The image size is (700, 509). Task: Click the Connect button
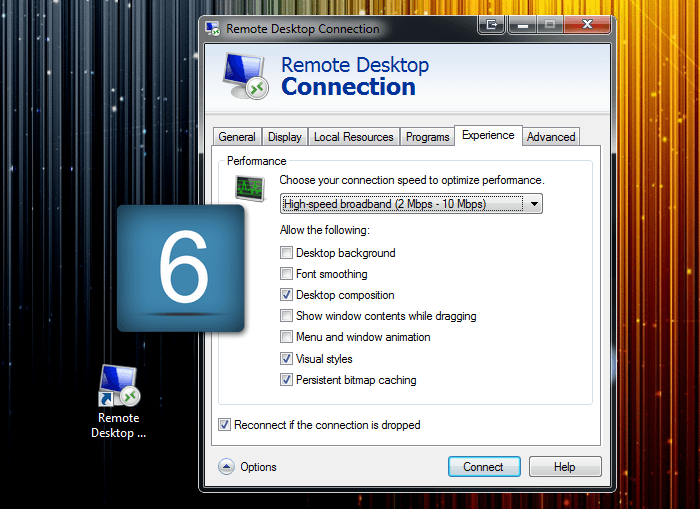pos(484,467)
